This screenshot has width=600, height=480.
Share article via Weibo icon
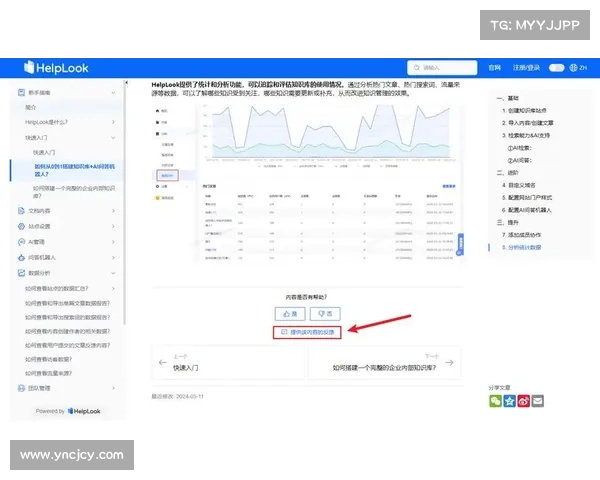point(523,401)
